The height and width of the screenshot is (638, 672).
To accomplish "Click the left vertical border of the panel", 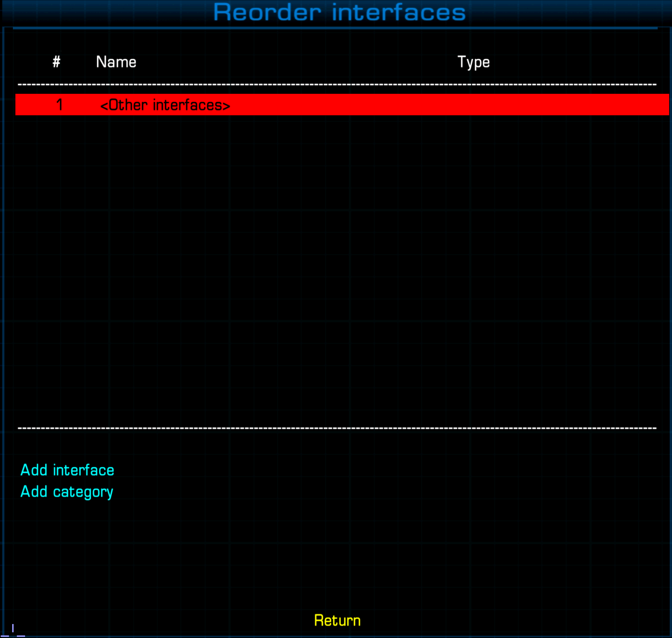I will (3, 322).
